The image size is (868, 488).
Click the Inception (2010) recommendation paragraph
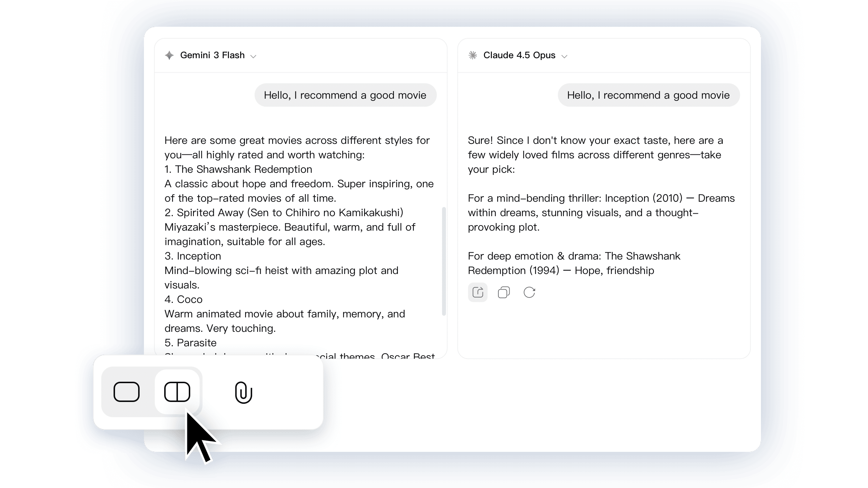coord(601,213)
